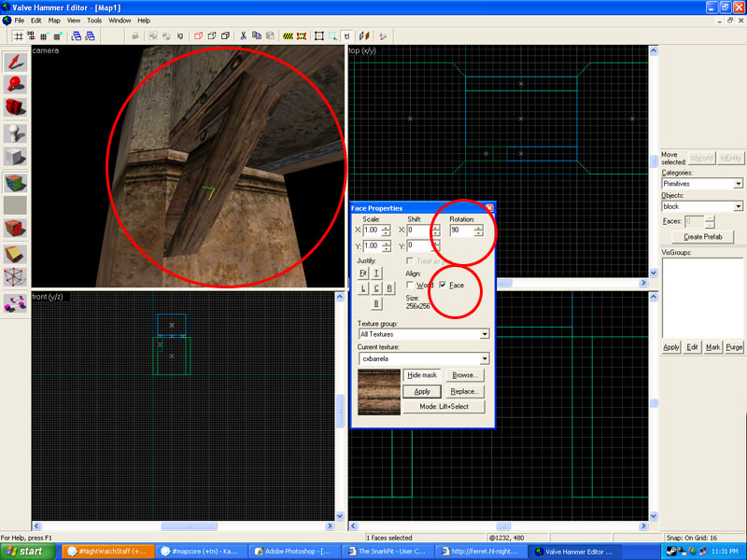The height and width of the screenshot is (560, 747).
Task: Toggle the 2D grid display icon
Action: click(x=18, y=35)
